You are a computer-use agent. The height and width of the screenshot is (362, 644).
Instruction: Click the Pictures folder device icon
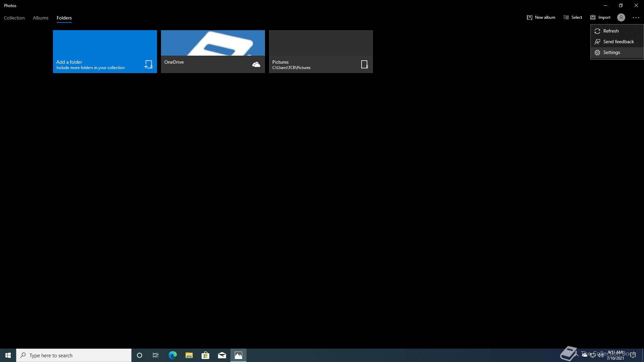[364, 64]
